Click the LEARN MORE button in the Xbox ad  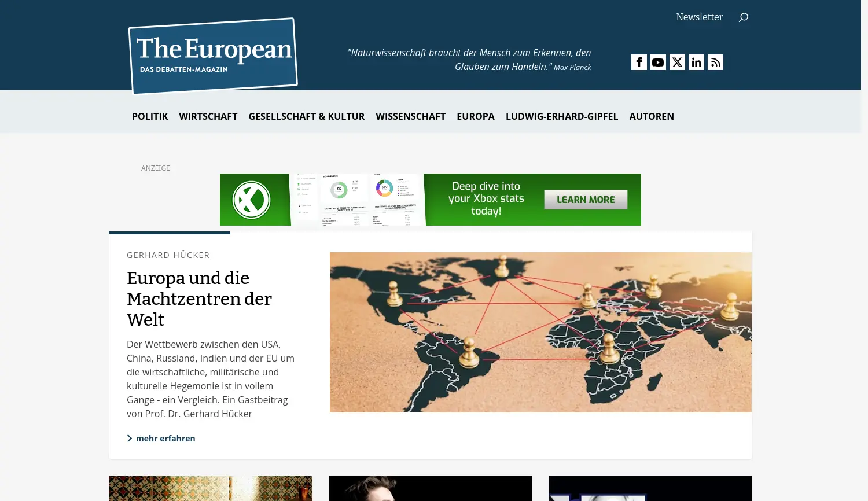(586, 199)
